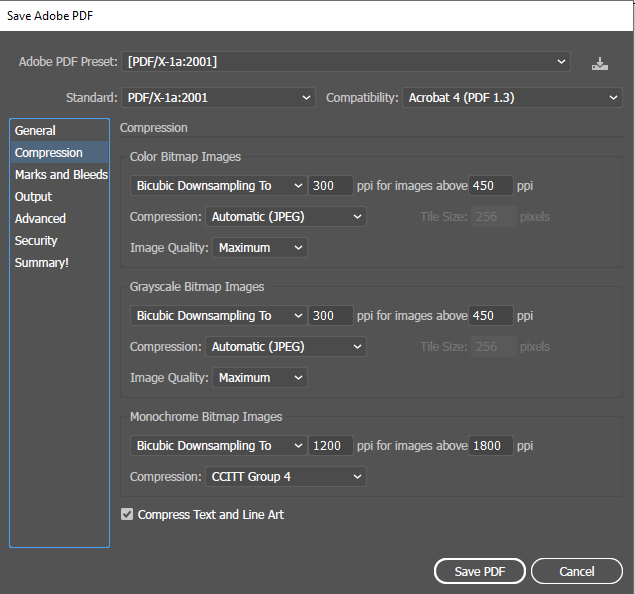Toggle Compress Text and Line Art checkbox
The width and height of the screenshot is (635, 594).
(127, 514)
